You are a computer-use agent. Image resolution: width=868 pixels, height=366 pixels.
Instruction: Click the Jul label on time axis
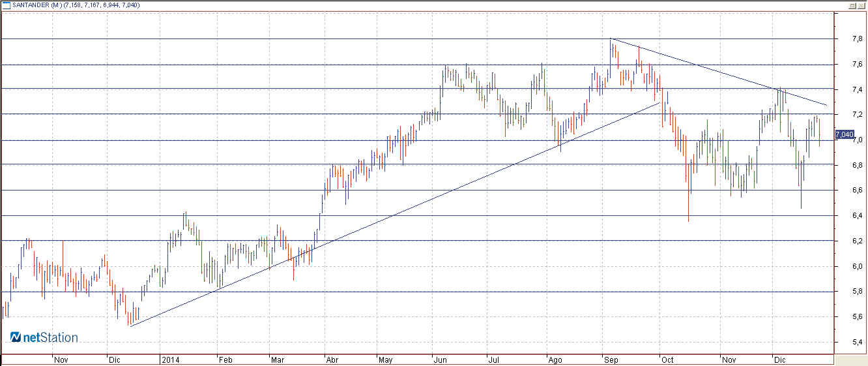[x=493, y=359]
